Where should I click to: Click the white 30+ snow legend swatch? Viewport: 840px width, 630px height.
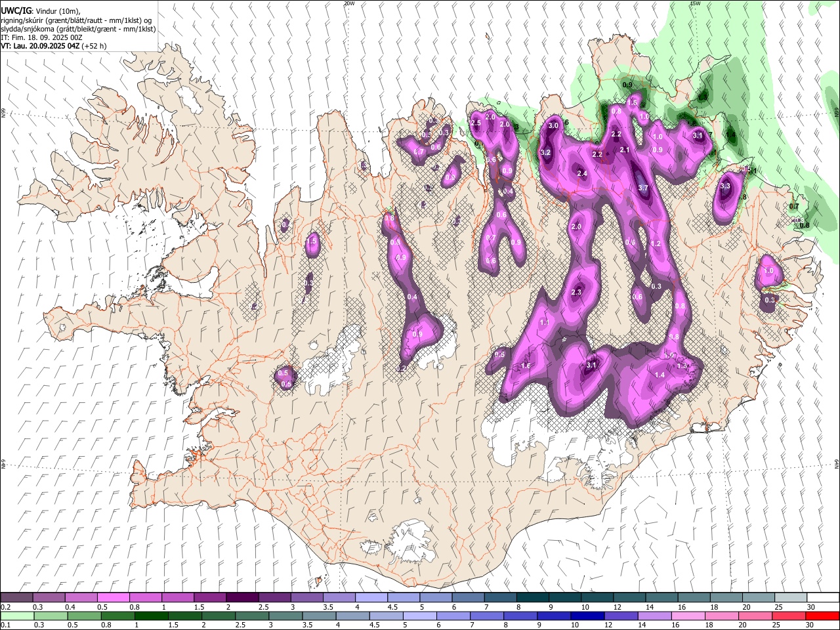[x=823, y=597]
